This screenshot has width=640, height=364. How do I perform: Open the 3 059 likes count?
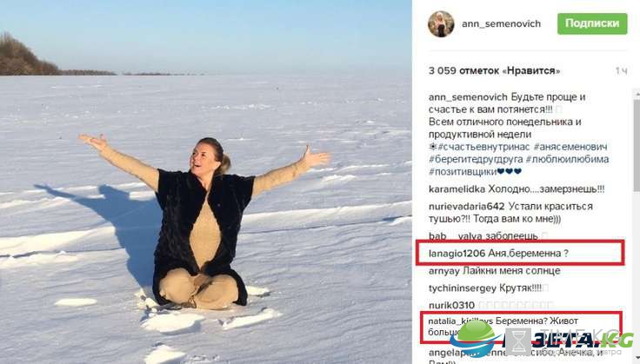(x=494, y=71)
